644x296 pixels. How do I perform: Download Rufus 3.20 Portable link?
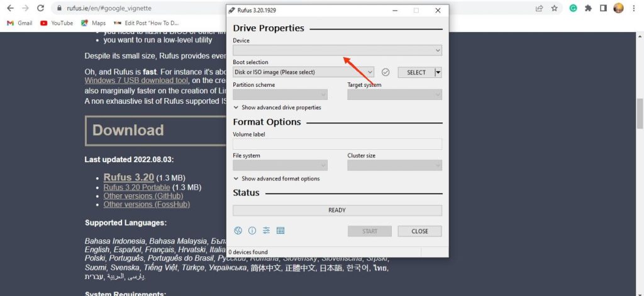136,187
